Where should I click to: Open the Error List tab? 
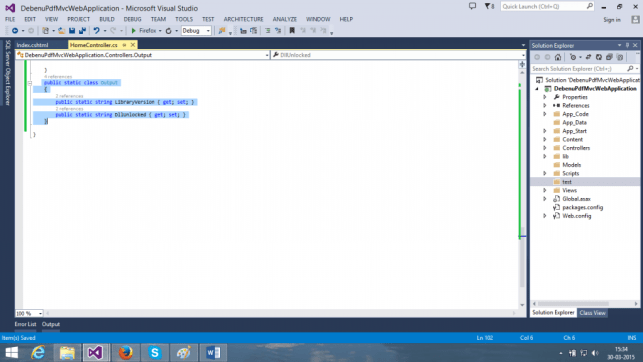click(25, 324)
